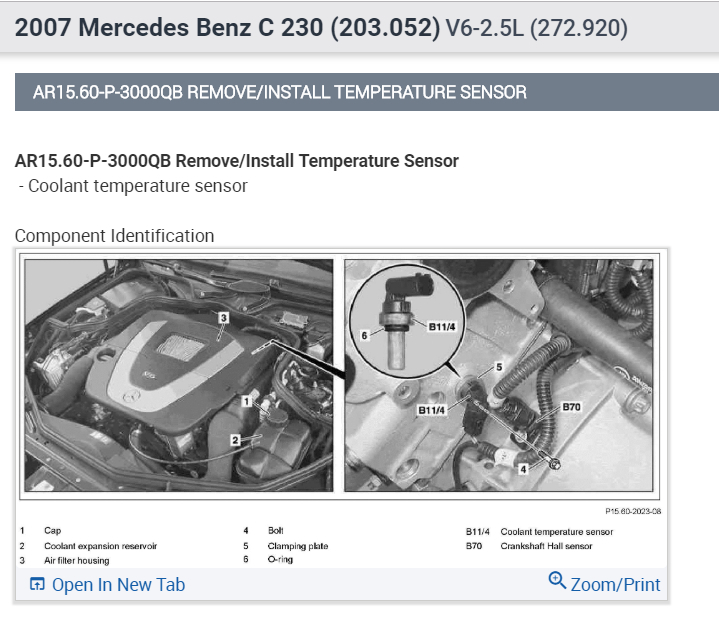Click the Component Identification label
The width and height of the screenshot is (719, 632).
114,236
